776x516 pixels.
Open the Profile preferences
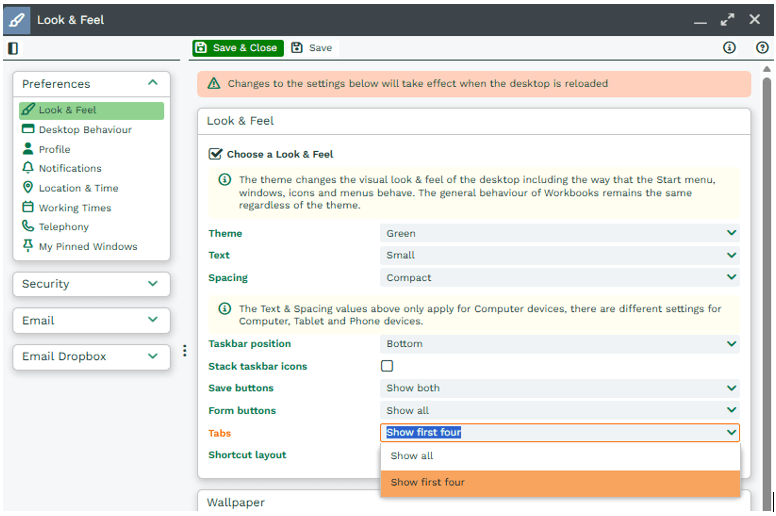[54, 149]
